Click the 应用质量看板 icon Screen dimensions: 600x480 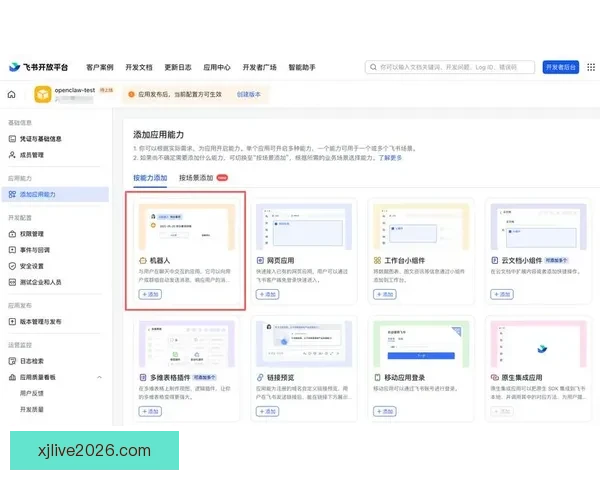(12, 377)
